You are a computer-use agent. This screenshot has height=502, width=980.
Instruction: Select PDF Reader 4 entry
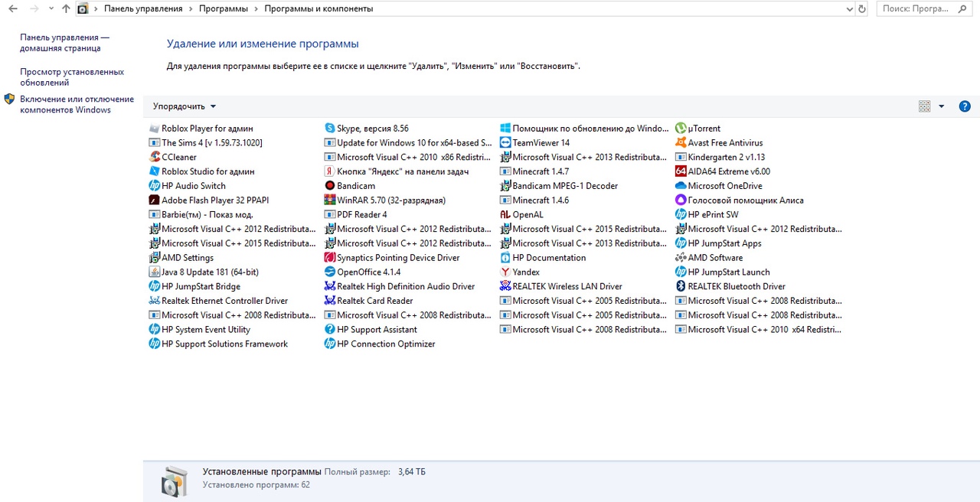[x=355, y=214]
